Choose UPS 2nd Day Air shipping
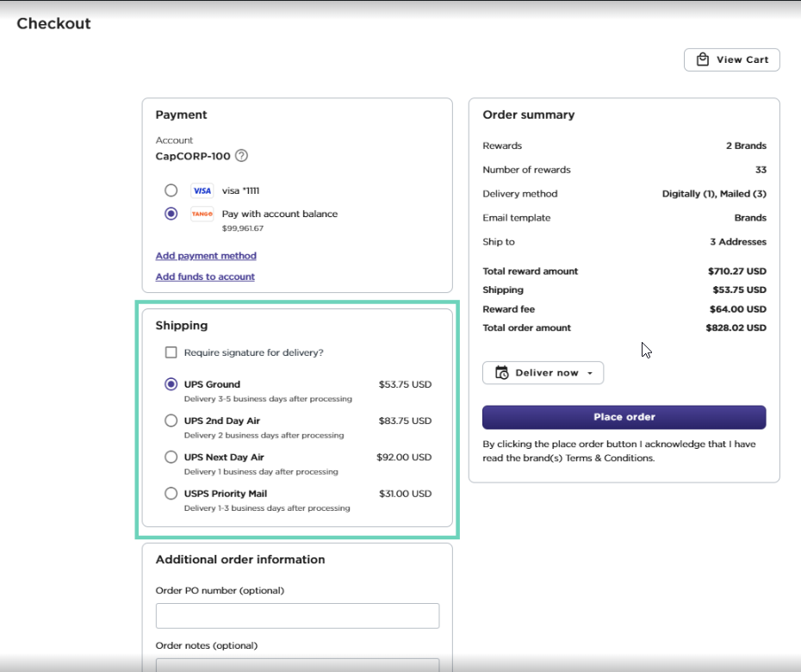 171,420
